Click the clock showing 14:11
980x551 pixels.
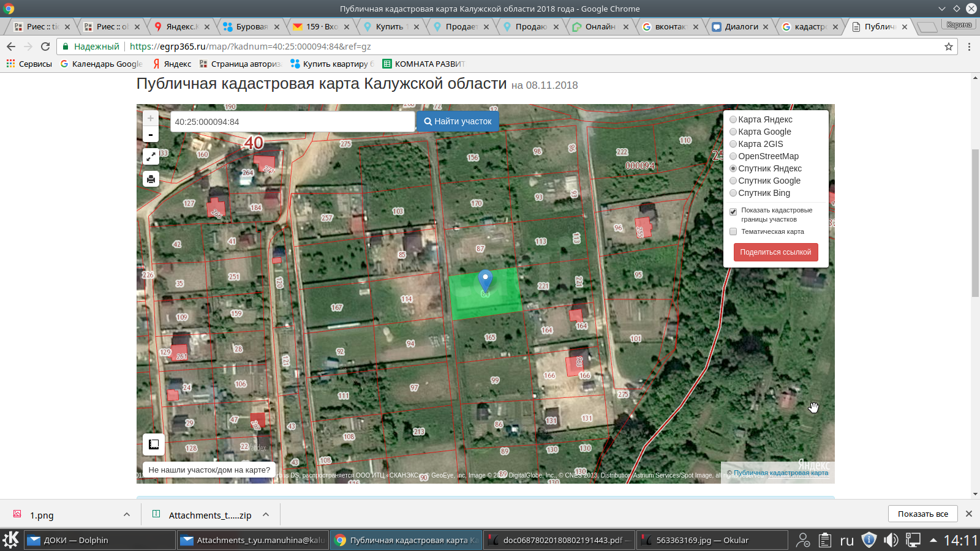pos(960,540)
